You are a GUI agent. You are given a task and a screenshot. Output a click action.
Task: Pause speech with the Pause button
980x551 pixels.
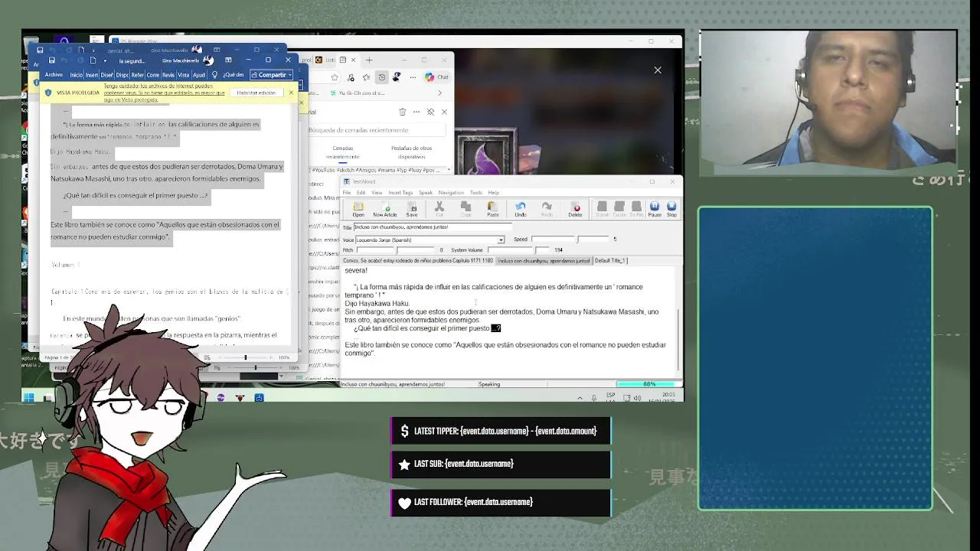click(655, 210)
